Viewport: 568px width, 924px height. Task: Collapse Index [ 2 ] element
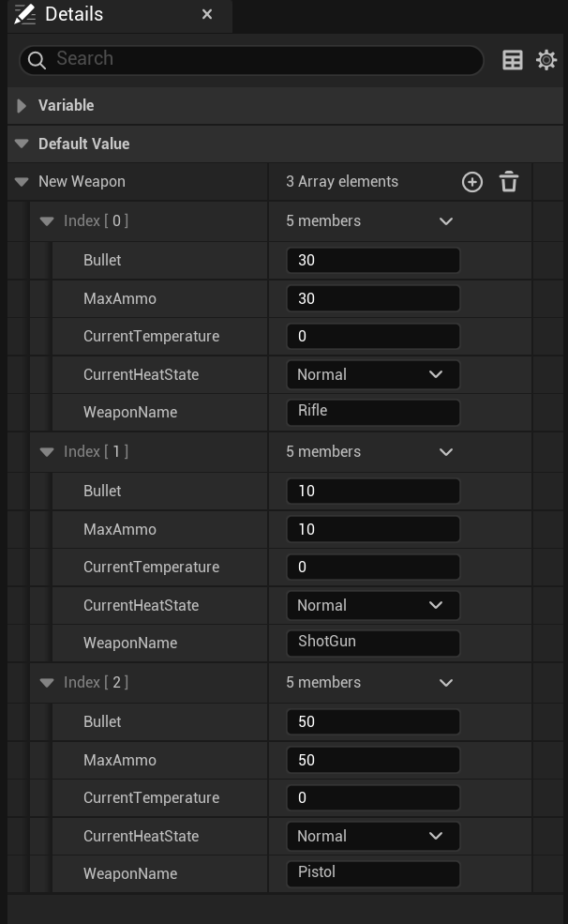[47, 683]
